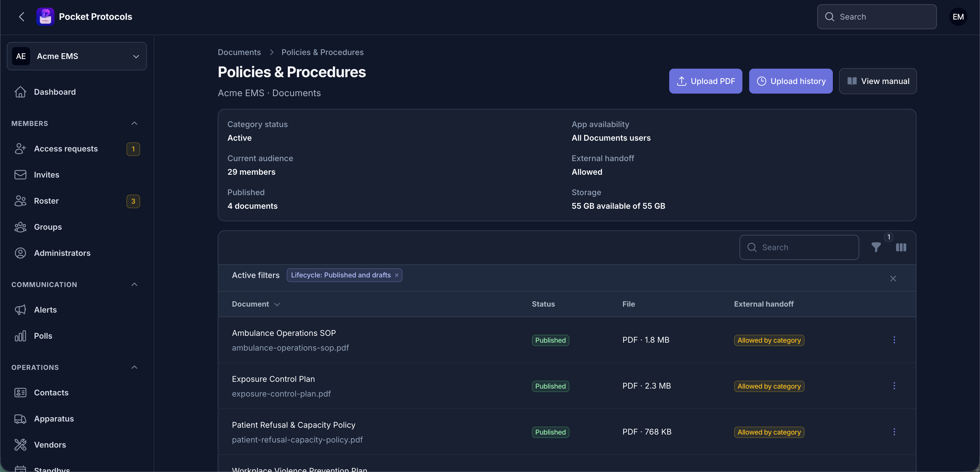Collapse the Operations section
Viewport: 980px width, 472px height.
(x=134, y=367)
